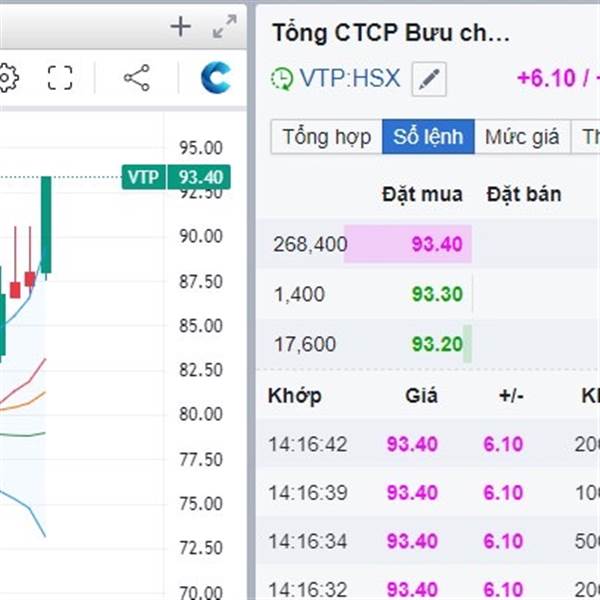Image resolution: width=600 pixels, height=600 pixels.
Task: Click bid volume 268,400
Action: click(310, 244)
